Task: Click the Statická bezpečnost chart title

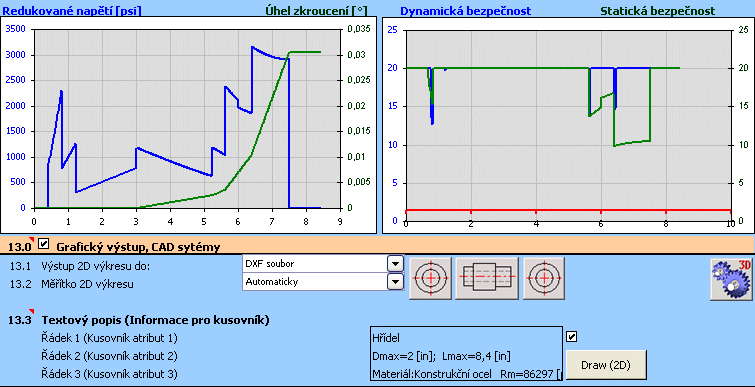Action: 657,11
